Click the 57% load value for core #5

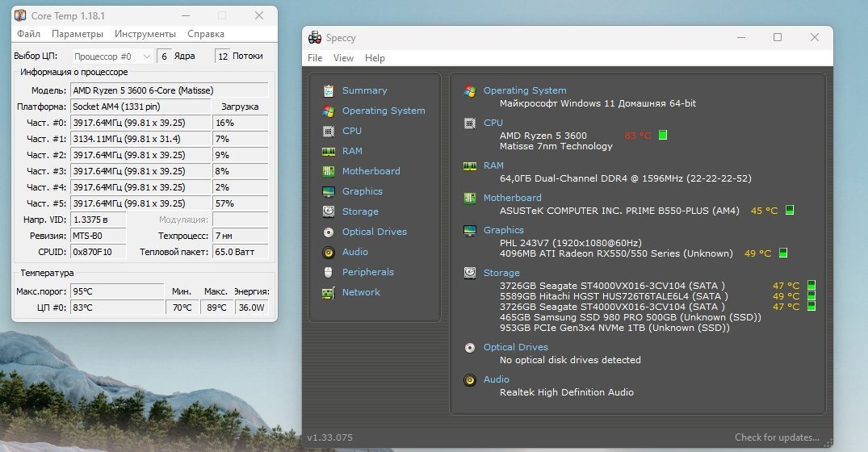(241, 203)
